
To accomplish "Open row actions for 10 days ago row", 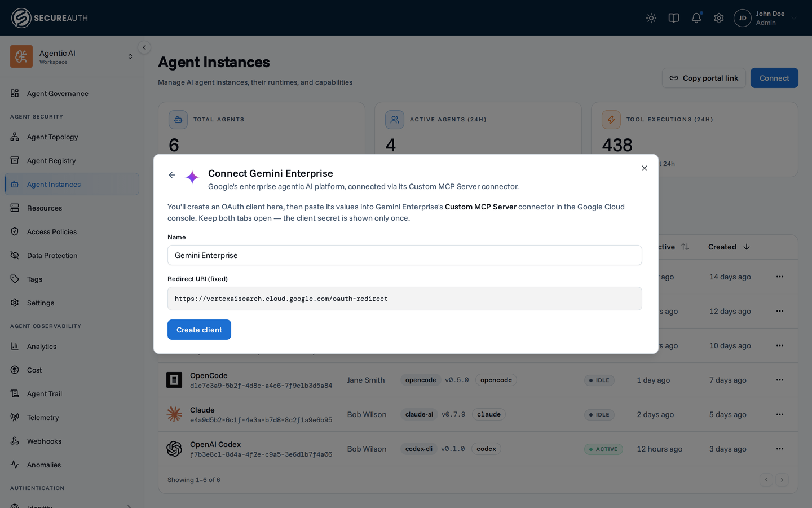I will [780, 345].
